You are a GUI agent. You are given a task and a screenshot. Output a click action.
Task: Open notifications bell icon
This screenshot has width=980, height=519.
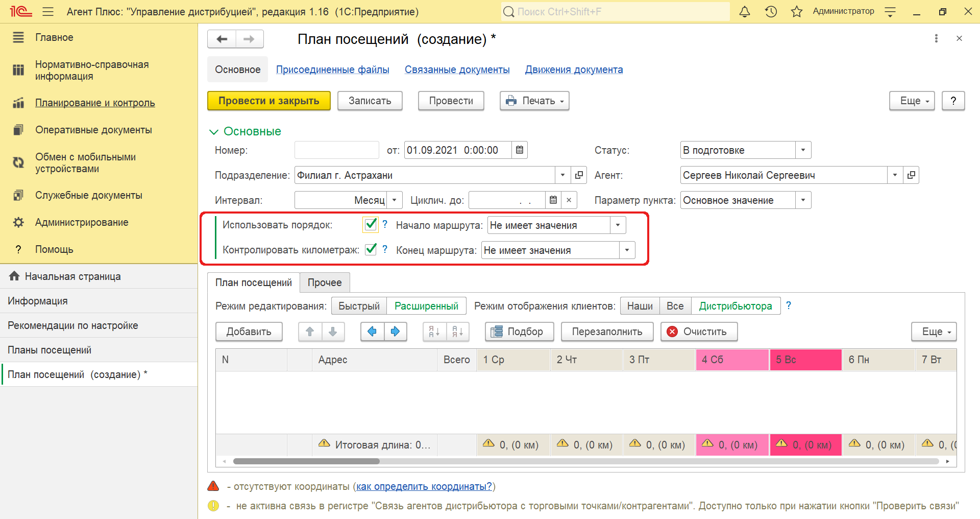[745, 11]
